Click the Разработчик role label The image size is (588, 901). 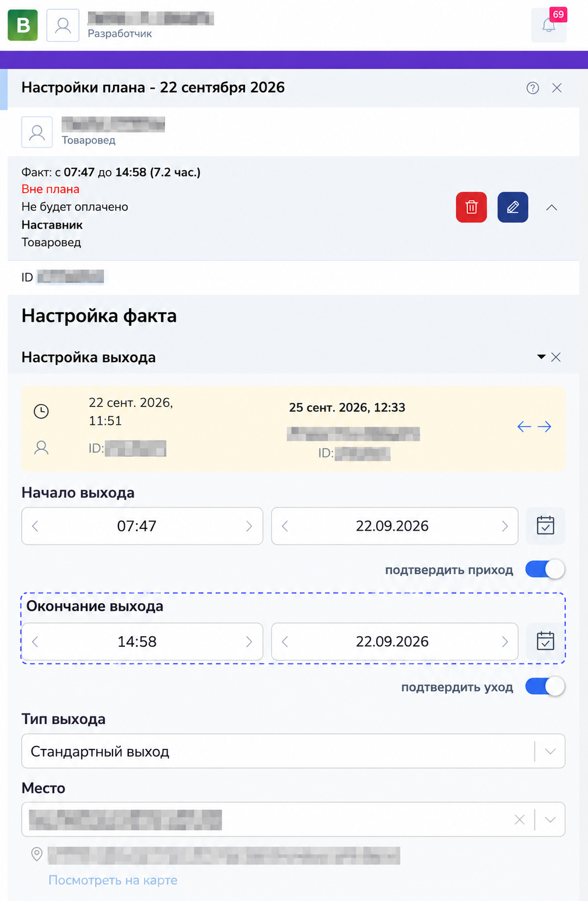(x=120, y=34)
